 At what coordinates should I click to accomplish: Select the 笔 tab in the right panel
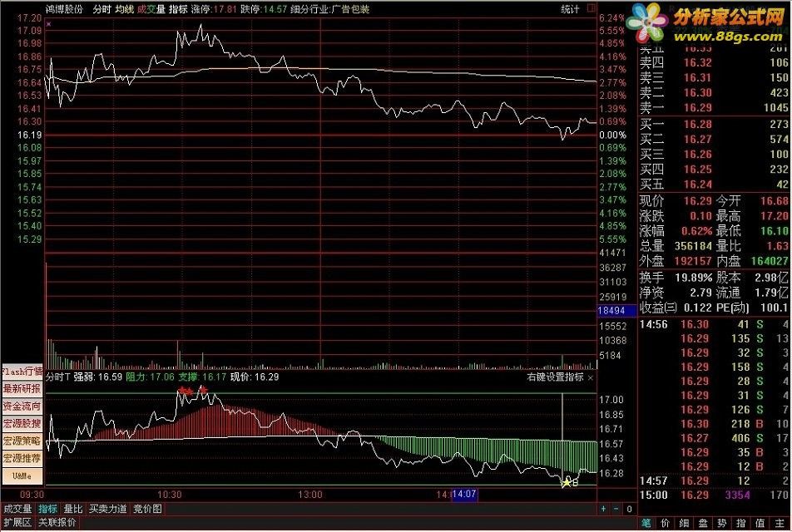[646, 523]
